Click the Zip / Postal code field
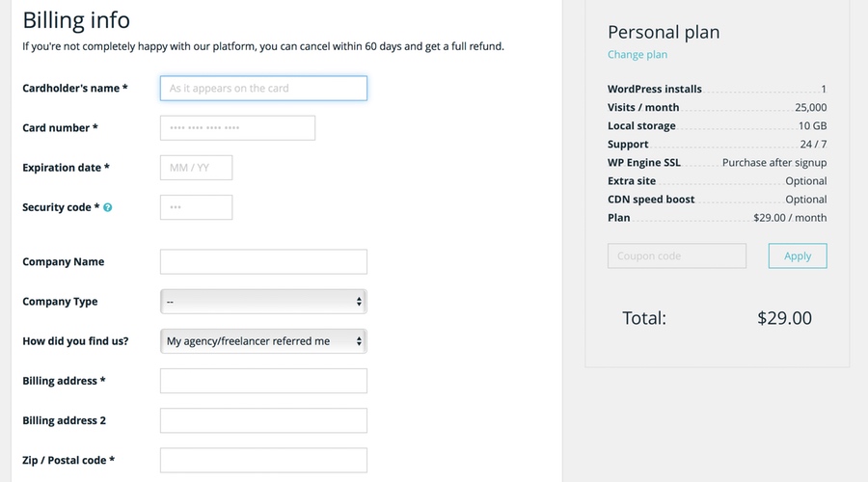 coord(263,461)
